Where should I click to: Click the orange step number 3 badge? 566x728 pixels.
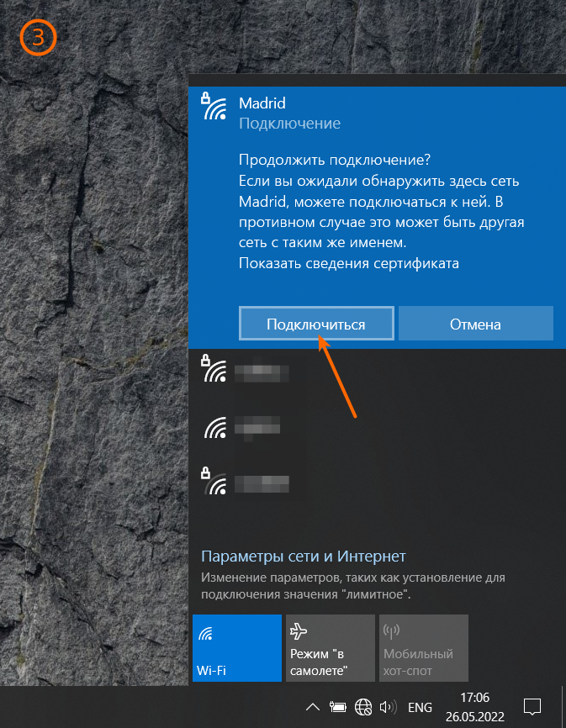pyautogui.click(x=38, y=38)
